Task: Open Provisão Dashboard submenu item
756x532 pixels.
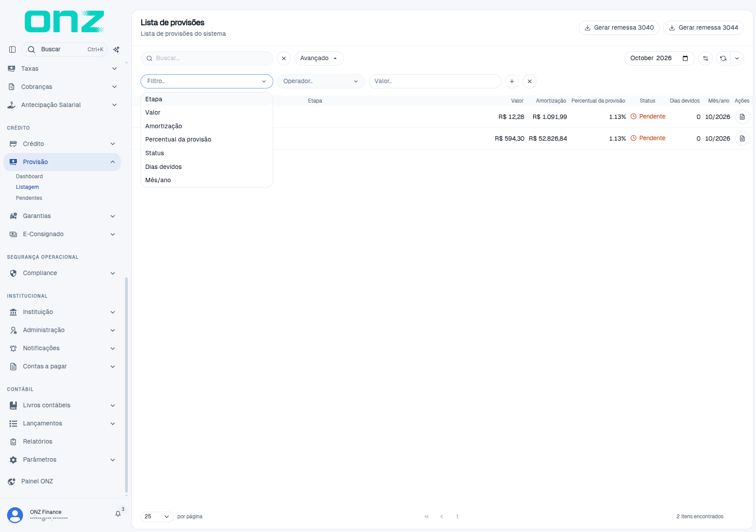Action: click(x=29, y=176)
